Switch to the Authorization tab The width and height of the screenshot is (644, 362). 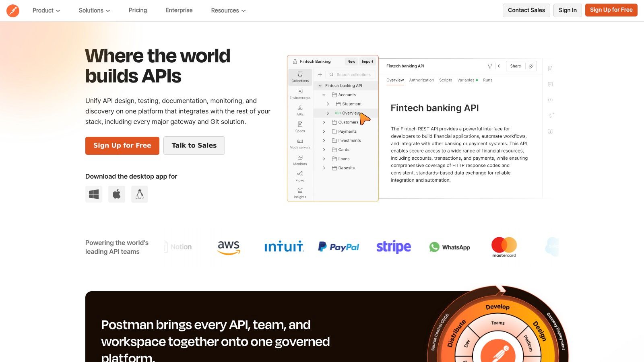tap(421, 80)
